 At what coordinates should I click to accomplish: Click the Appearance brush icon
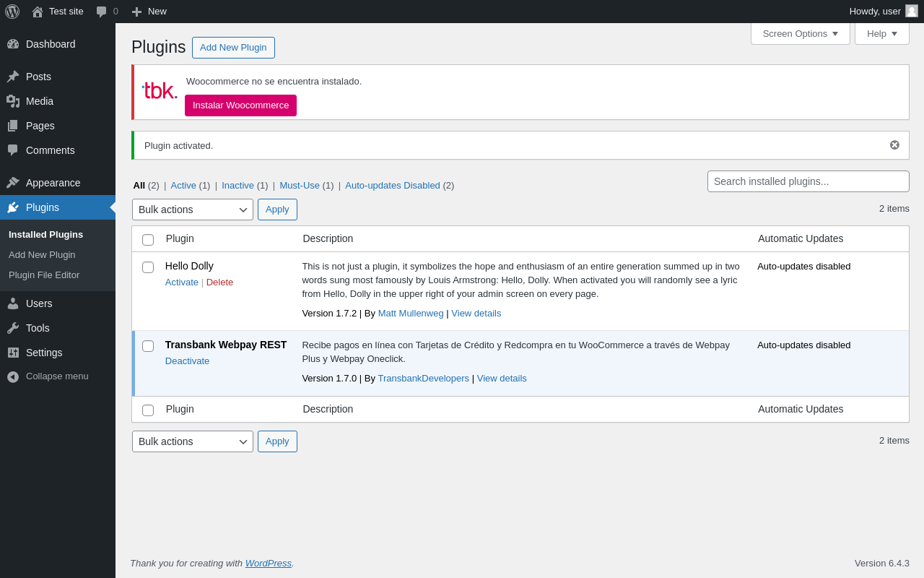click(13, 183)
